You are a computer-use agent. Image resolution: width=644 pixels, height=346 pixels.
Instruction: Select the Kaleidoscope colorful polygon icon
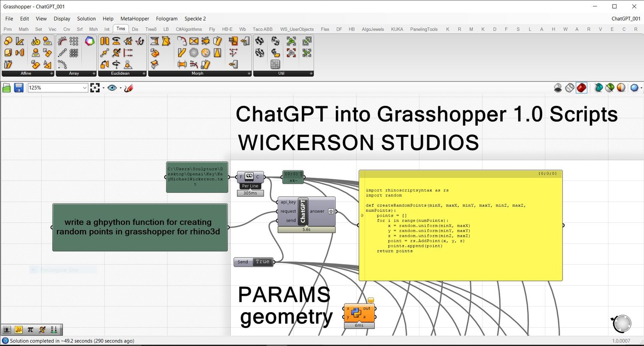[x=90, y=42]
